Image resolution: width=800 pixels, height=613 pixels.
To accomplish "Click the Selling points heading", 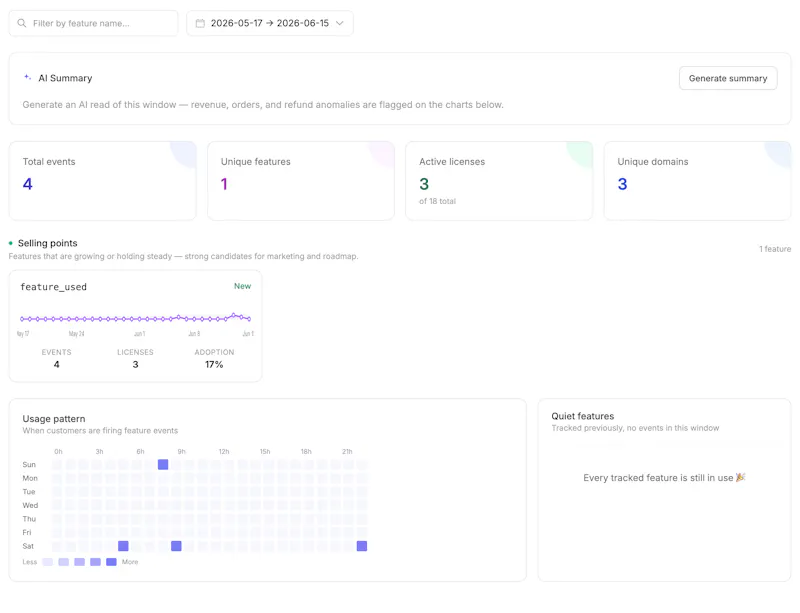I will pos(47,243).
